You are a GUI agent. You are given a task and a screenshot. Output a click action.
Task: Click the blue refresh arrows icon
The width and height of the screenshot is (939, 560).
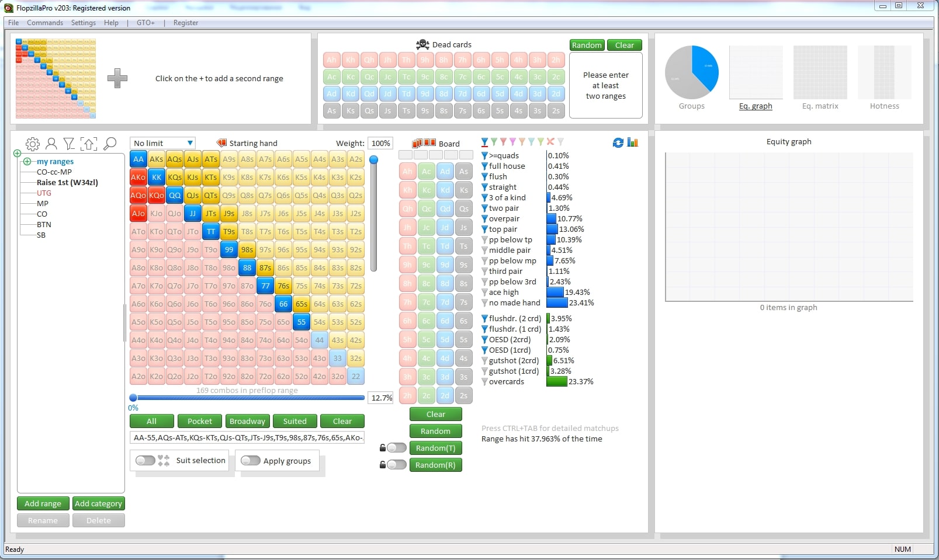pyautogui.click(x=618, y=142)
